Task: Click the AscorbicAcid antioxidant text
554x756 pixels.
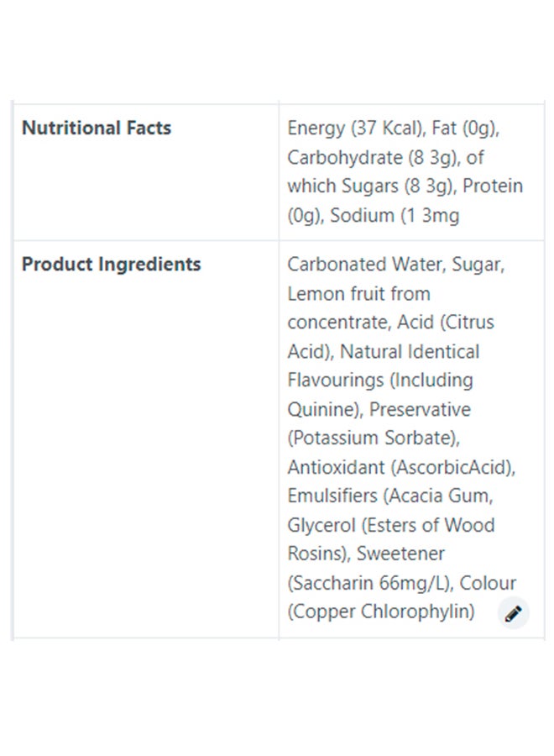Action: [450, 467]
